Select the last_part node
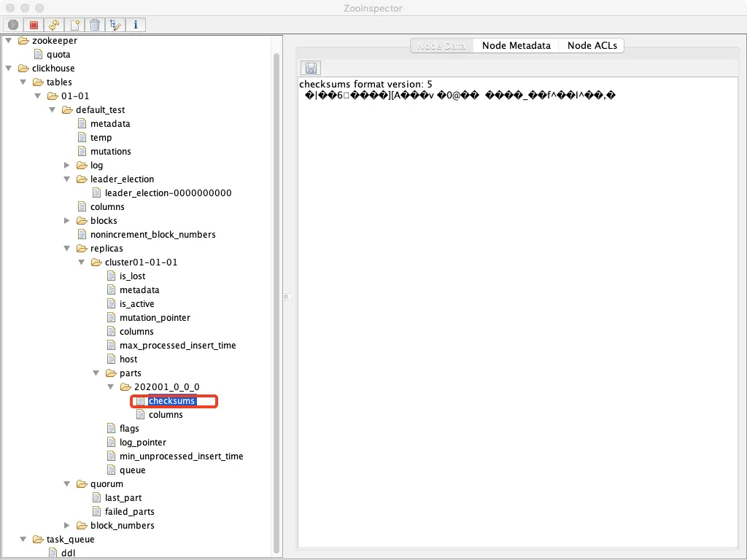The width and height of the screenshot is (747, 560). 123,497
